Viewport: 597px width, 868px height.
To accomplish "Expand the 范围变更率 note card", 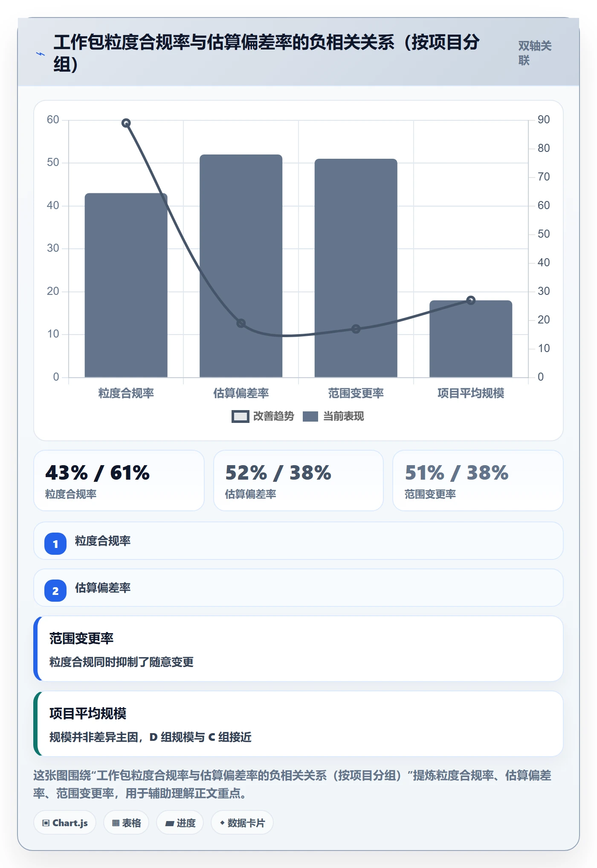I will [298, 649].
